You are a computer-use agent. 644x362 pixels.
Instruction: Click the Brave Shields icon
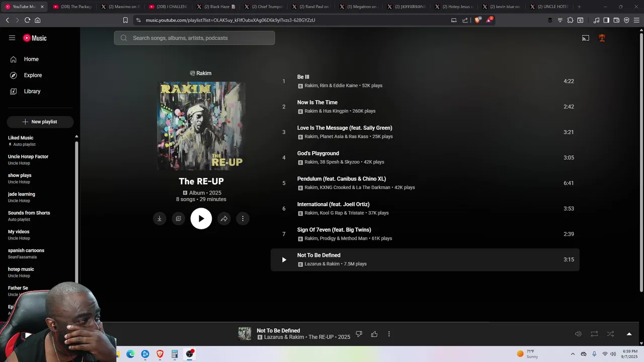point(477,20)
